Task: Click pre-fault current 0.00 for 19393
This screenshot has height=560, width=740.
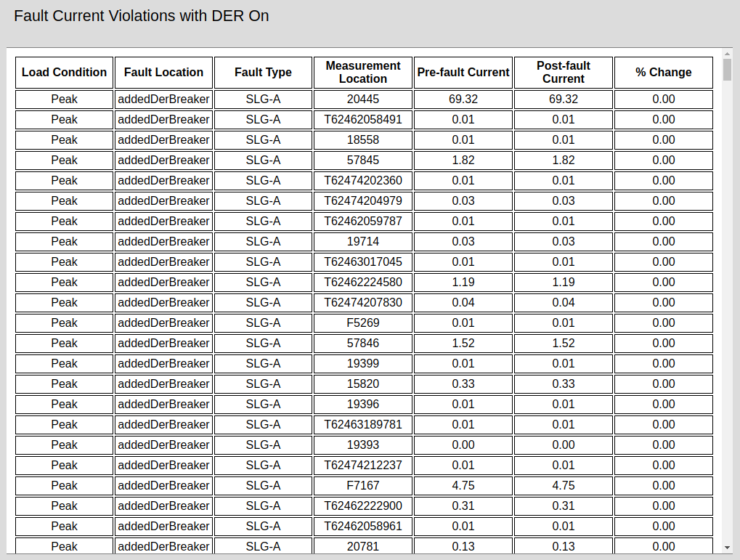Action: click(463, 445)
